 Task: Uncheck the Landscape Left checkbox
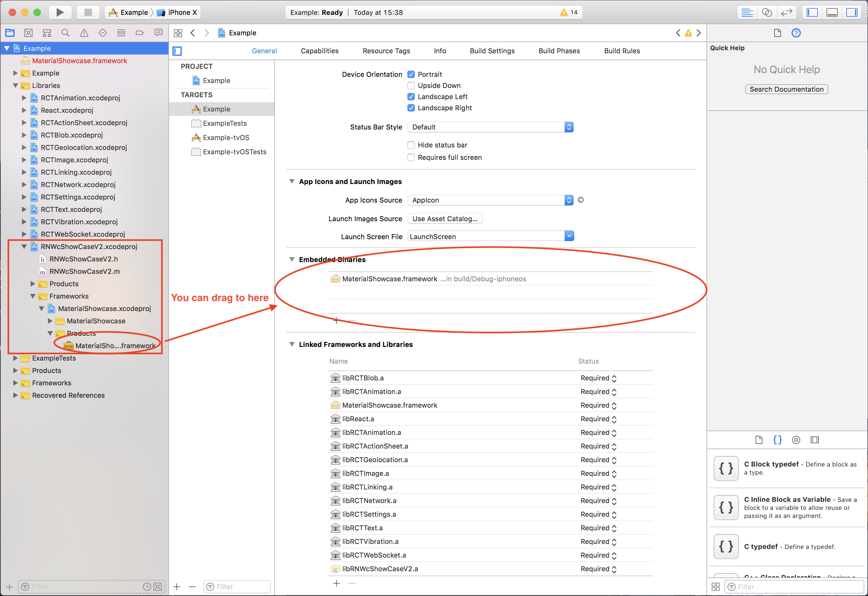coord(411,97)
